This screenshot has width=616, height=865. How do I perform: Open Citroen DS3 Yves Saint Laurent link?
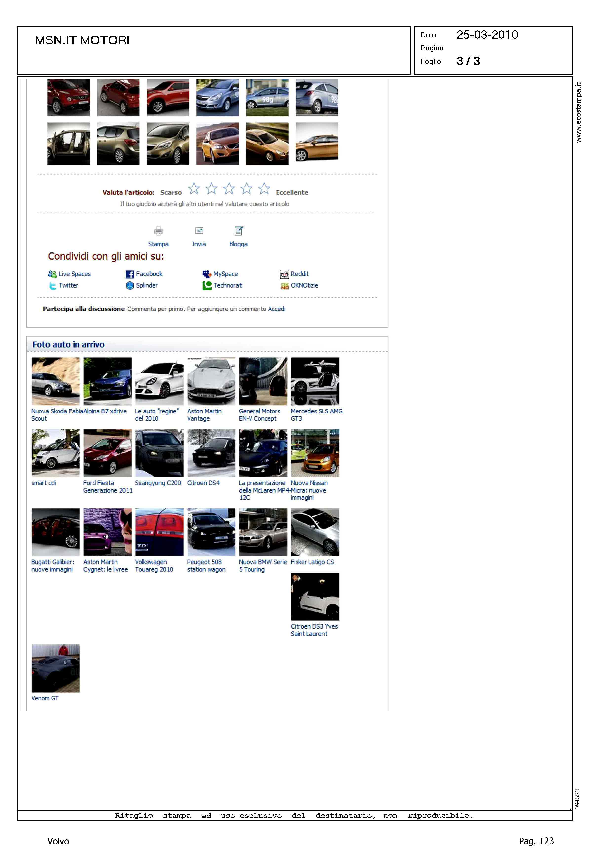click(314, 630)
